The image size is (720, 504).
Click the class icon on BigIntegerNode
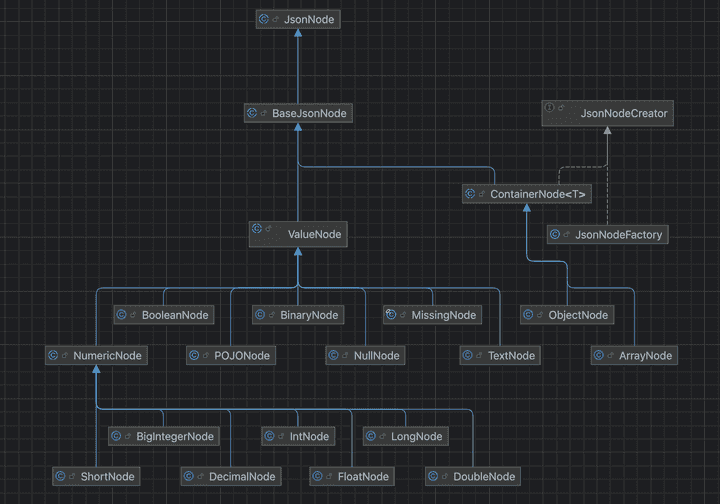(x=116, y=436)
